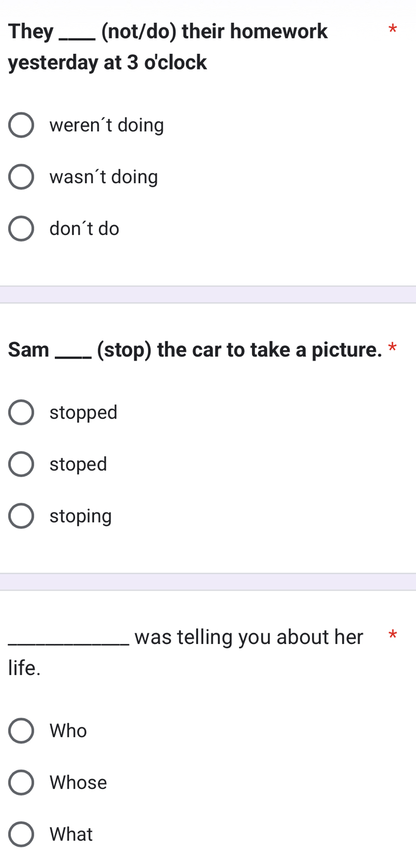416x868 pixels.
Task: Select the "stoping" radio button
Action: point(21,515)
